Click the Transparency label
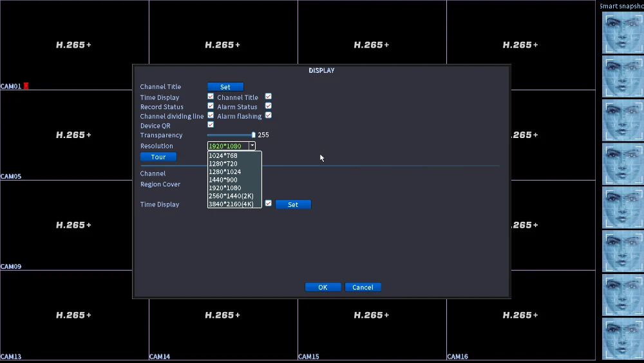Image resolution: width=644 pixels, height=363 pixels. pos(161,135)
